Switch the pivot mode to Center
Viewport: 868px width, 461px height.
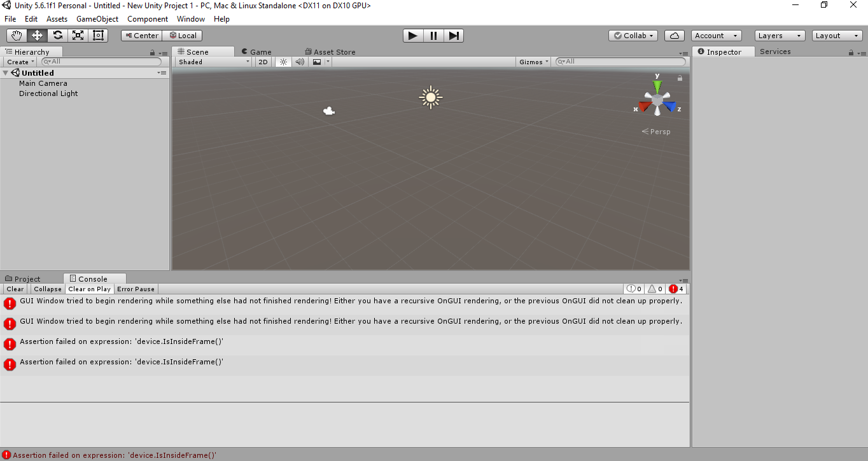(x=141, y=35)
